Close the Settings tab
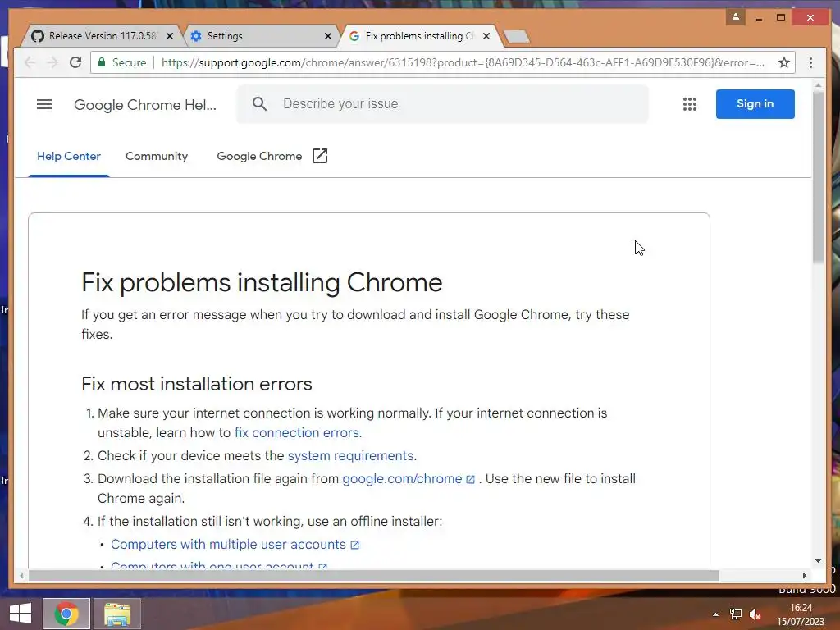The width and height of the screenshot is (840, 630). click(x=328, y=36)
